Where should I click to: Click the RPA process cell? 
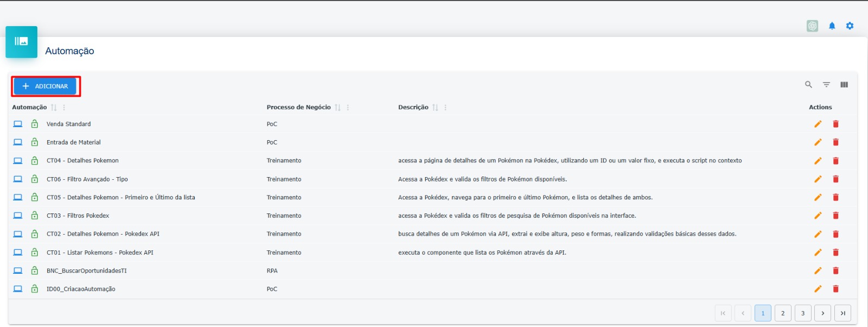click(x=272, y=271)
